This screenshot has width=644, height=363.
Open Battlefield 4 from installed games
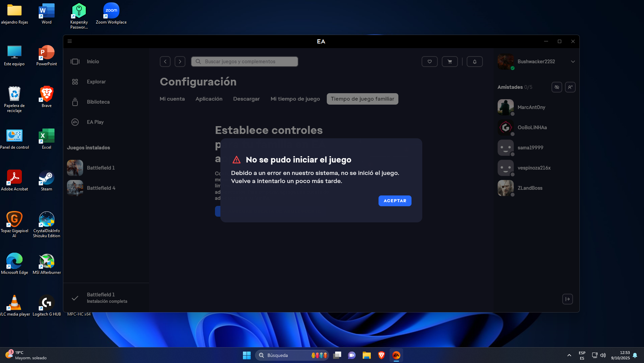[x=101, y=188]
